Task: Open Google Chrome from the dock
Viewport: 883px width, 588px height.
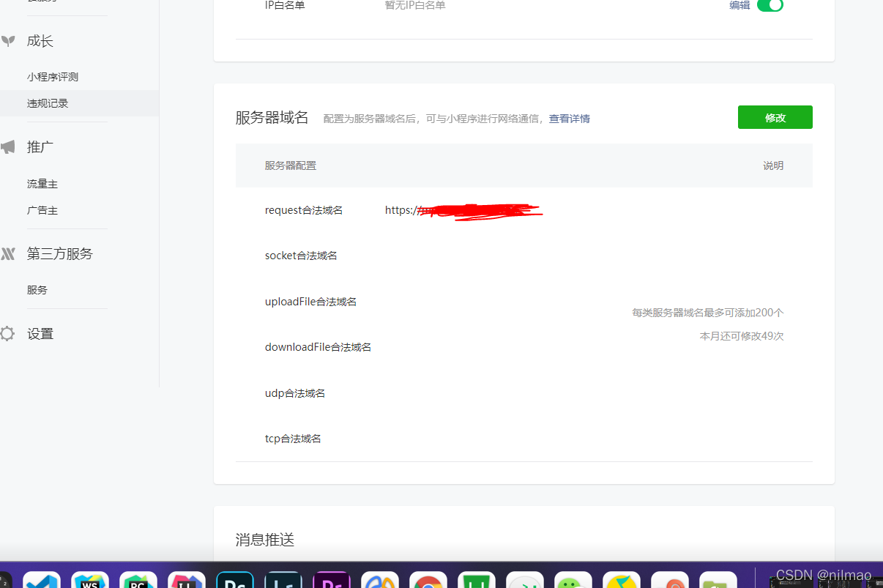Action: point(428,582)
